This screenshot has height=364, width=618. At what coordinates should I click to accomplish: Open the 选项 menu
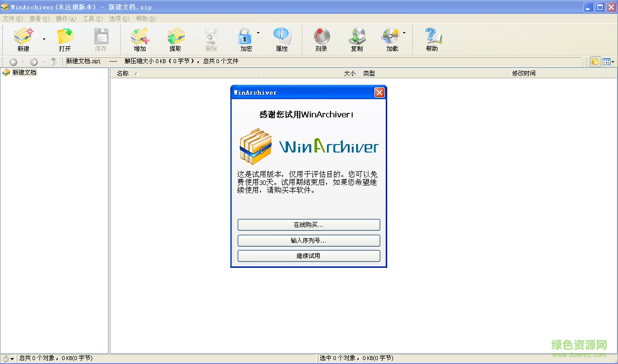click(x=118, y=18)
